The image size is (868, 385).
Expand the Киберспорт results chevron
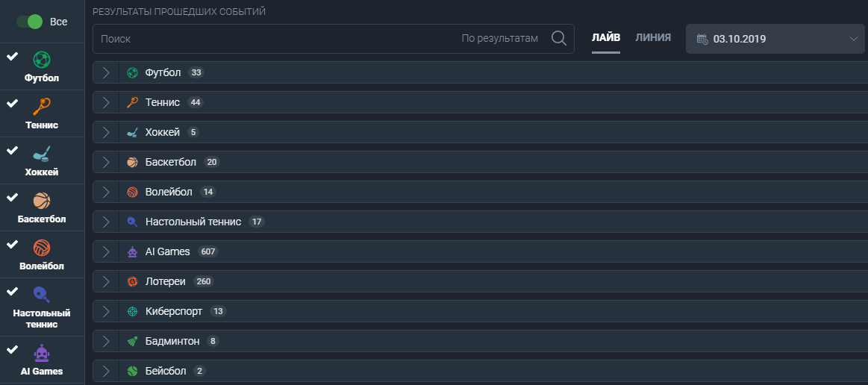coord(106,311)
